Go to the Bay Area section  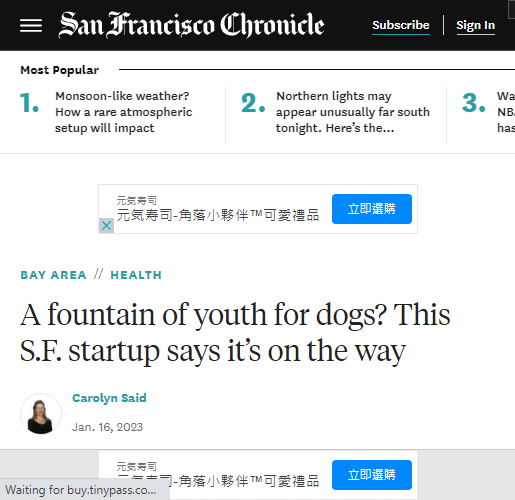(53, 275)
